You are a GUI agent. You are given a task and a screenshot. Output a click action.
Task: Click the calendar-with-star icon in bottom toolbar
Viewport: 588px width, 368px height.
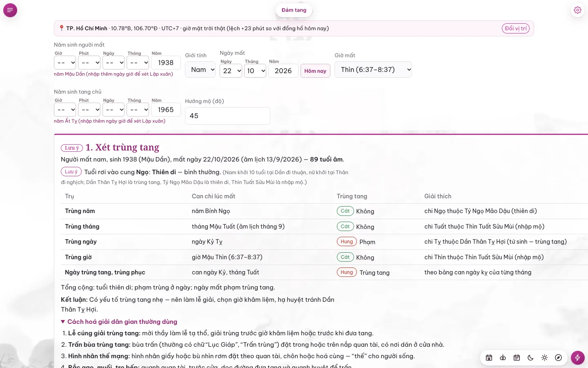click(x=489, y=358)
